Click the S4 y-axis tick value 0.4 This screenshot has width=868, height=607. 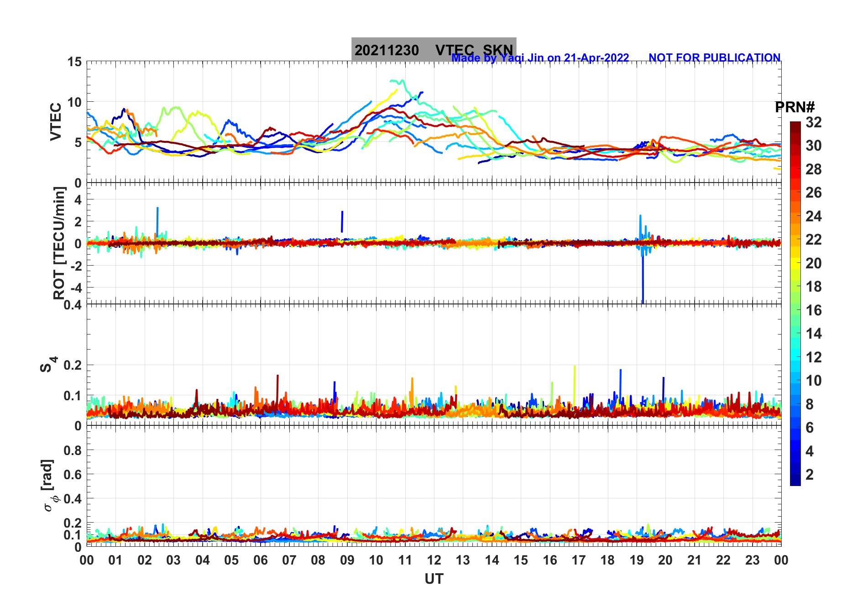tap(73, 305)
